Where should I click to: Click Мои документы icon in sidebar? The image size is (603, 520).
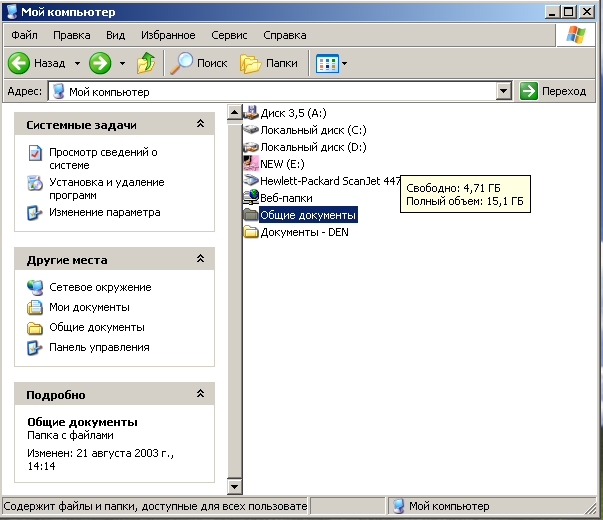(35, 307)
